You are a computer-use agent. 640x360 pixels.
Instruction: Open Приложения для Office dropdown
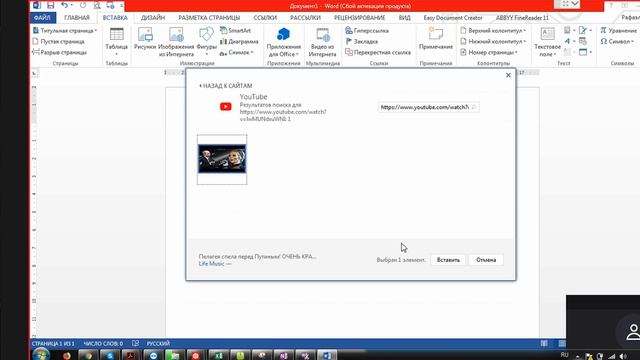[284, 42]
